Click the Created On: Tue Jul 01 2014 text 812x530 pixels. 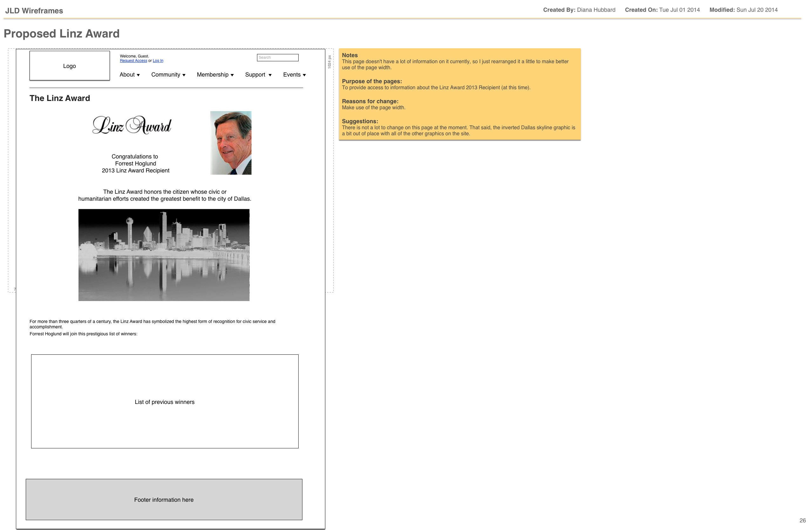click(x=662, y=10)
